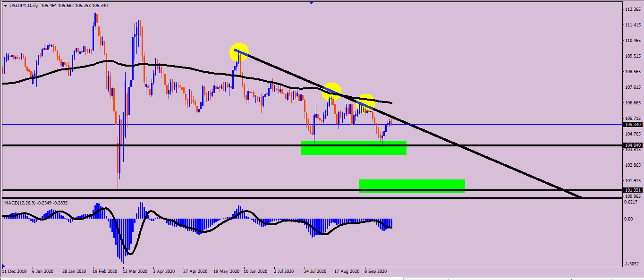Click the 19 Feb 2020 date label
Image resolution: width=644 pixels, height=280 pixels.
pos(105,272)
